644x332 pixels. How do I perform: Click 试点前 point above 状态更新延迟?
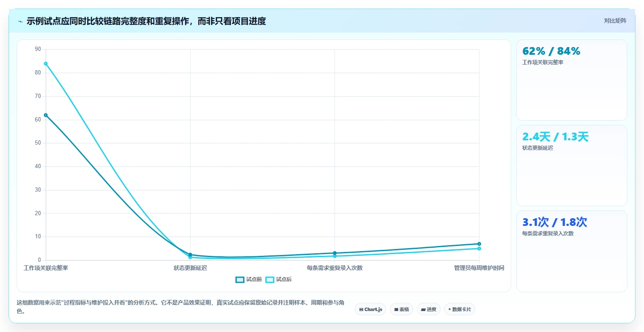pyautogui.click(x=190, y=255)
